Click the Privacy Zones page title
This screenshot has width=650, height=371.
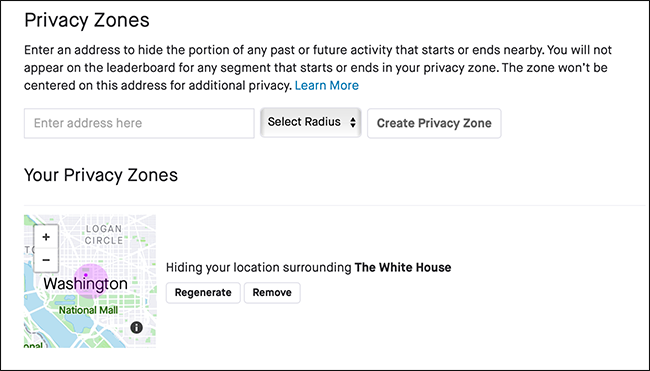click(87, 20)
